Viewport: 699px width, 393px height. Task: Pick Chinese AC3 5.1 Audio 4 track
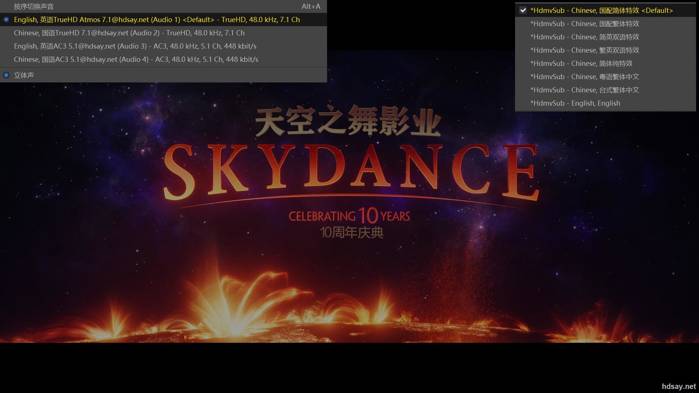163,59
